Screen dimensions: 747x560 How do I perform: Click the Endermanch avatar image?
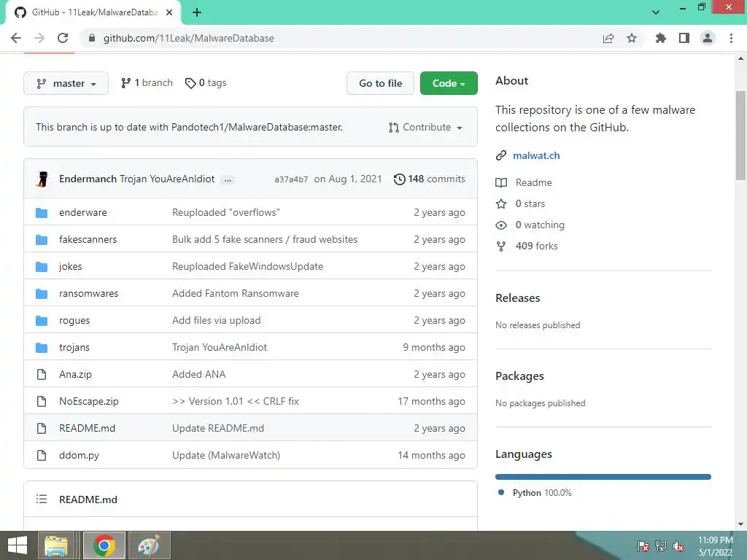coord(43,179)
